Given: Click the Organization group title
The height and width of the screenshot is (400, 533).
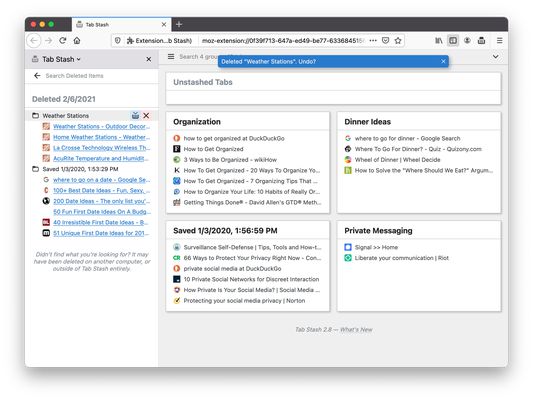Looking at the screenshot, I should click(197, 122).
